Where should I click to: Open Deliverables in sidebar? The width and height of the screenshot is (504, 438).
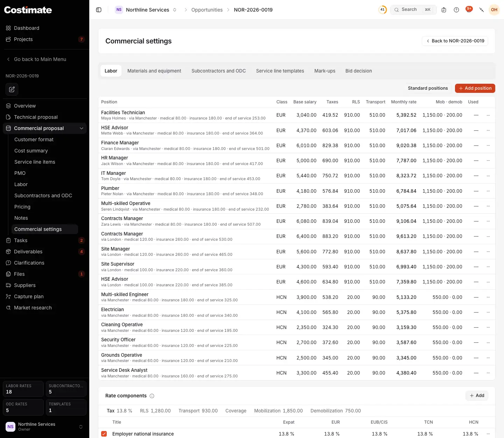[x=44, y=252]
